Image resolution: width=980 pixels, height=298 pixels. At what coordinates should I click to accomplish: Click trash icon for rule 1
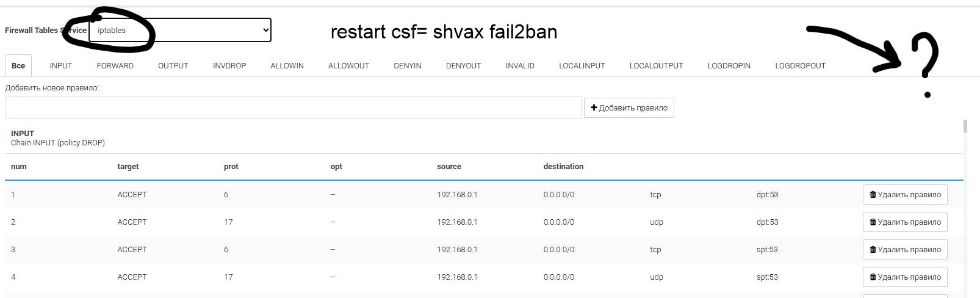873,195
